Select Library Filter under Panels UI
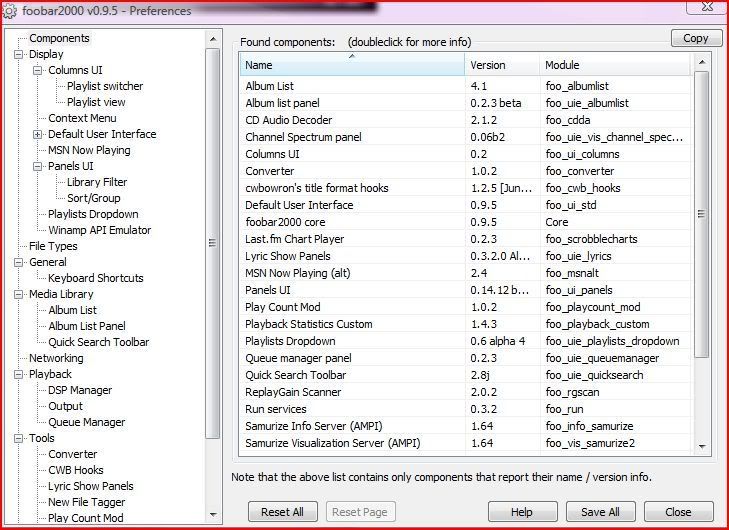The width and height of the screenshot is (729, 530). tap(97, 182)
